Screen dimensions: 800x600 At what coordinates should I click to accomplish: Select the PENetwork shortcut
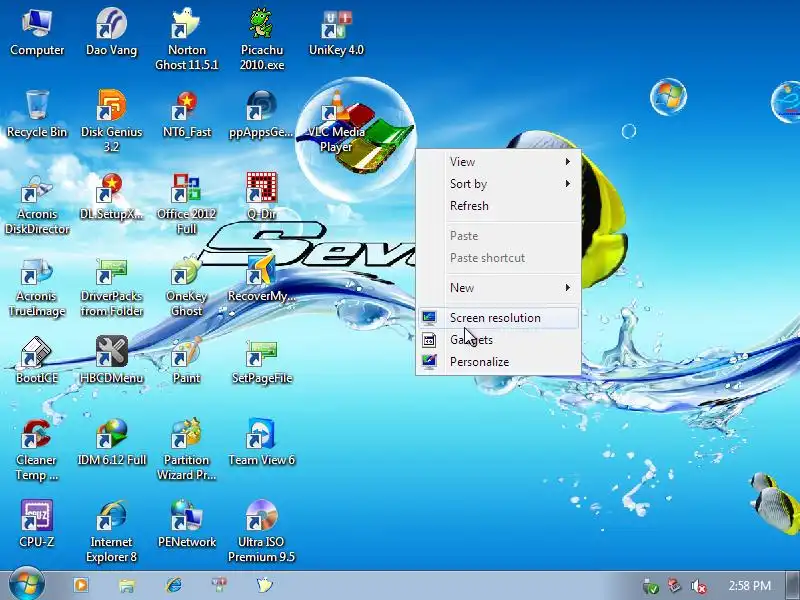186,524
